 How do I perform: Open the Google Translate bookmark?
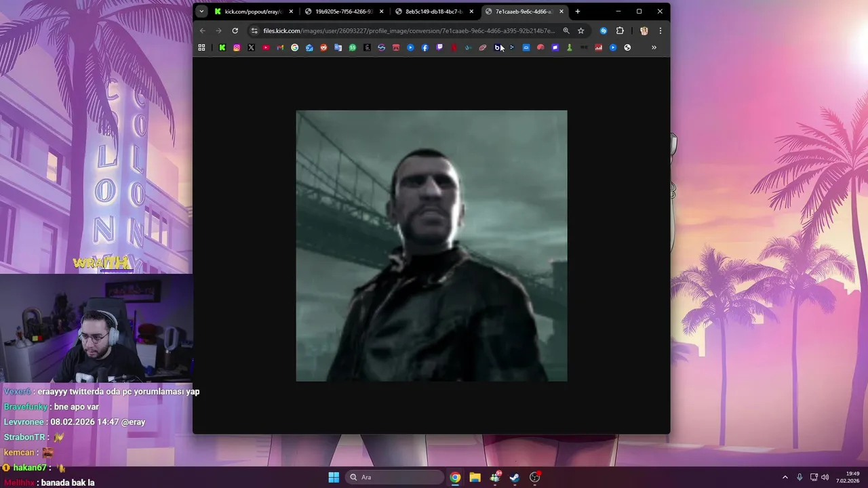[x=338, y=47]
